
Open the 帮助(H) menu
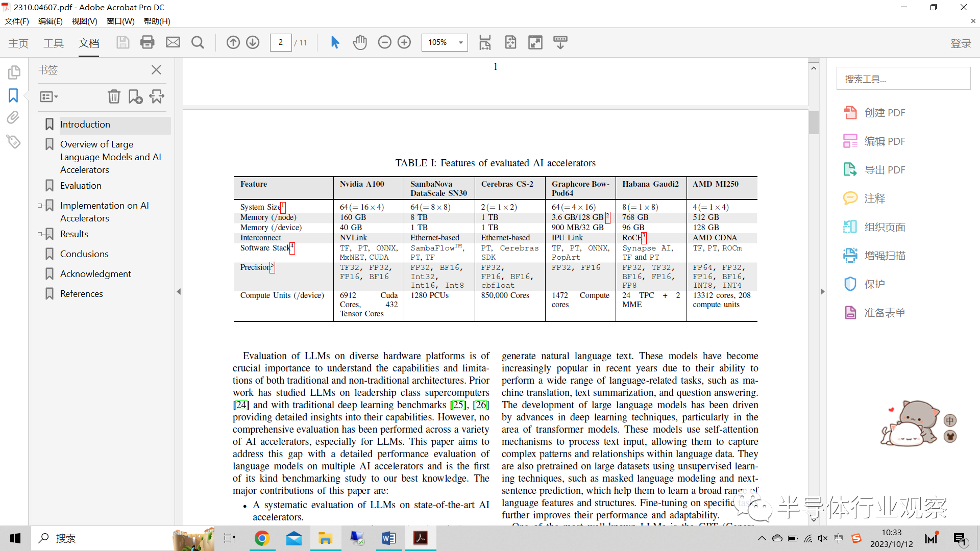157,21
